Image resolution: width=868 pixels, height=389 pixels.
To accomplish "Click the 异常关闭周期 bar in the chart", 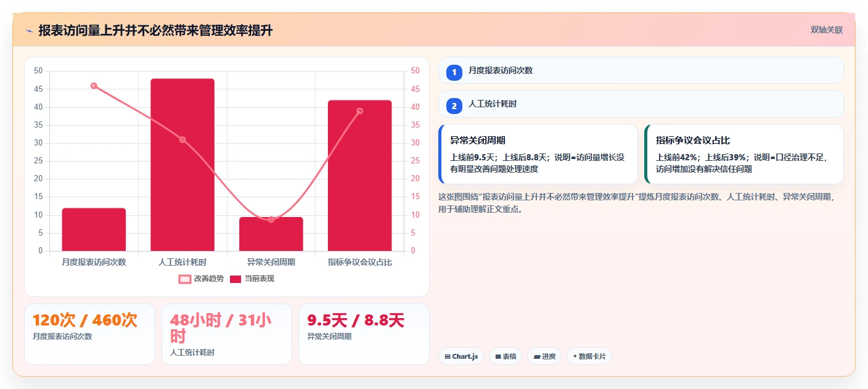I will [271, 234].
